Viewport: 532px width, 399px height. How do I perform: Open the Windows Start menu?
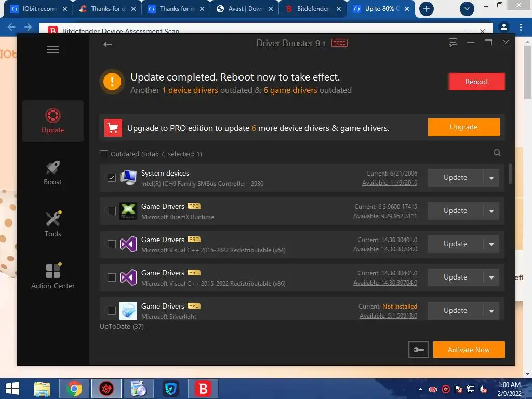click(12, 389)
